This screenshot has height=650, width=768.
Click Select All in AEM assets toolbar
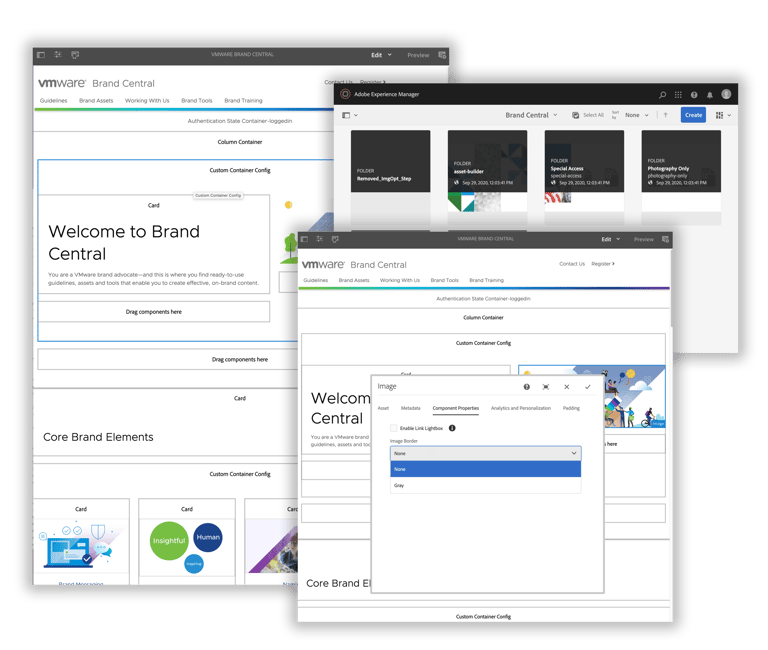tap(588, 115)
